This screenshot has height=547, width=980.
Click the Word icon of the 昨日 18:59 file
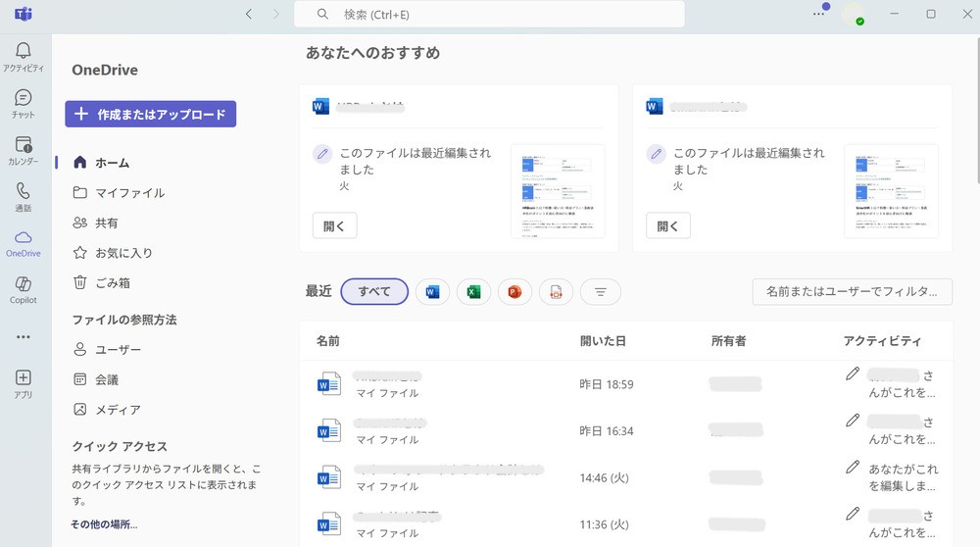[329, 384]
